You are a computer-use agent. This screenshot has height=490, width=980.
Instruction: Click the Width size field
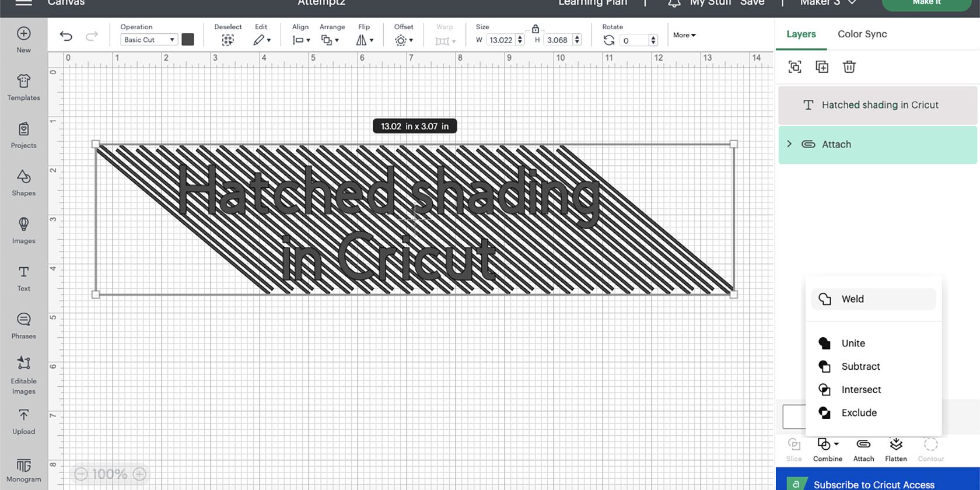tap(501, 40)
